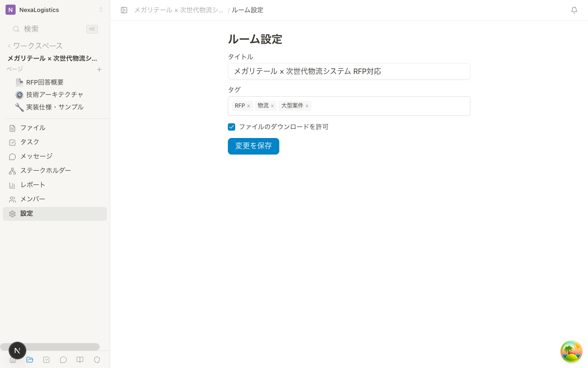The image size is (588, 368).
Task: Click inside the room title input field
Action: [349, 71]
